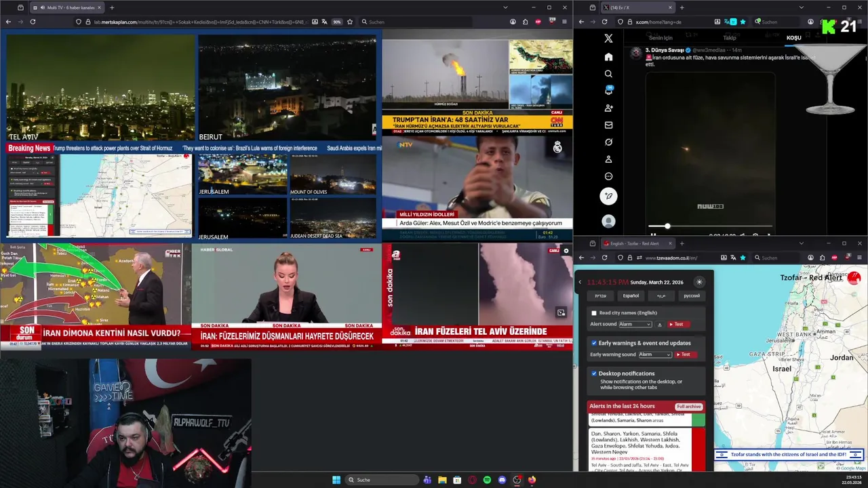The image size is (868, 488).
Task: Open the tab list dropdown in the Multi TV window
Action: tap(505, 7)
